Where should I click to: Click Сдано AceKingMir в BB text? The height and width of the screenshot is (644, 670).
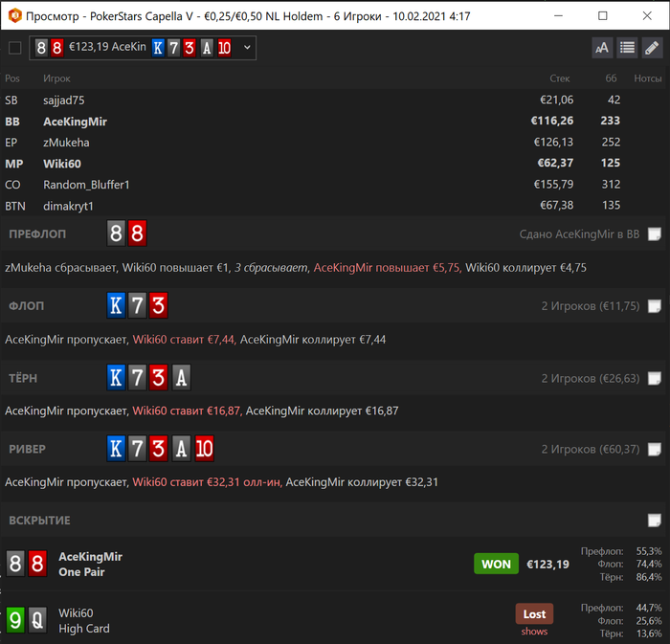[x=579, y=234]
